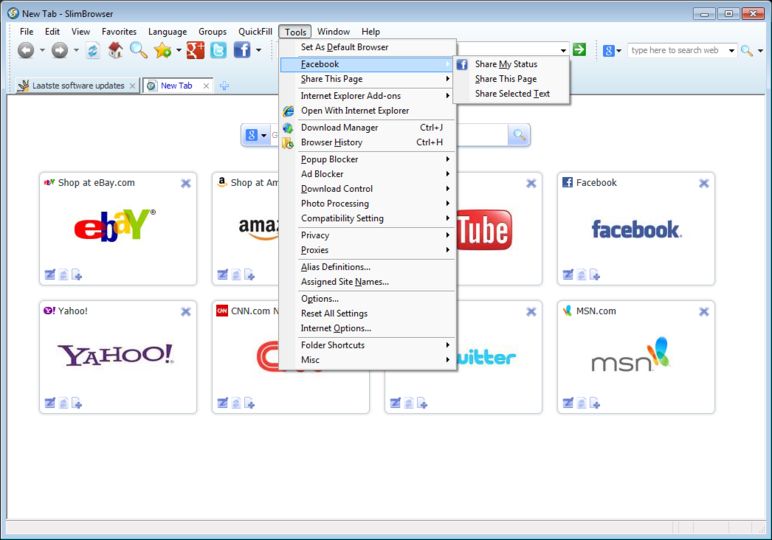Open the eBay logo thumbnail

click(115, 226)
